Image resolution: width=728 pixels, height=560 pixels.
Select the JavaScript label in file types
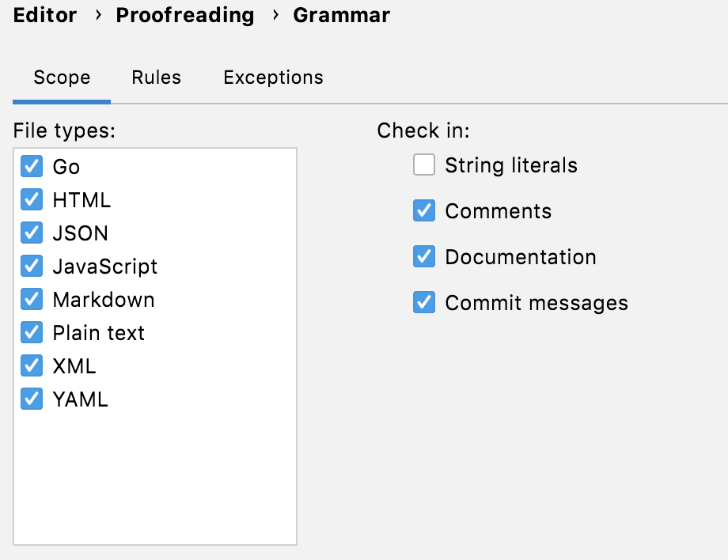pos(105,267)
